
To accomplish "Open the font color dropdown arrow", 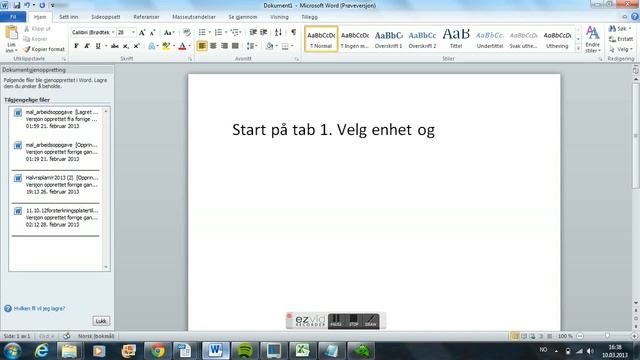I will click(x=190, y=46).
